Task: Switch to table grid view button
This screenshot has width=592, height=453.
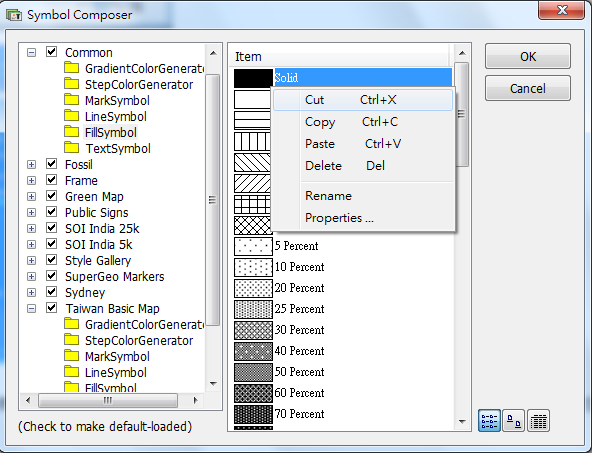Action: [x=538, y=421]
